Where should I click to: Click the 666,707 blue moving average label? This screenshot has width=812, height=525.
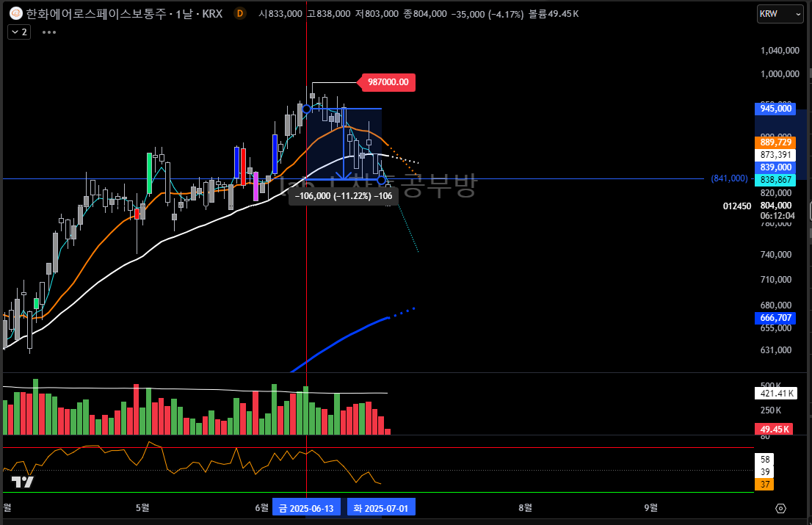click(x=775, y=317)
